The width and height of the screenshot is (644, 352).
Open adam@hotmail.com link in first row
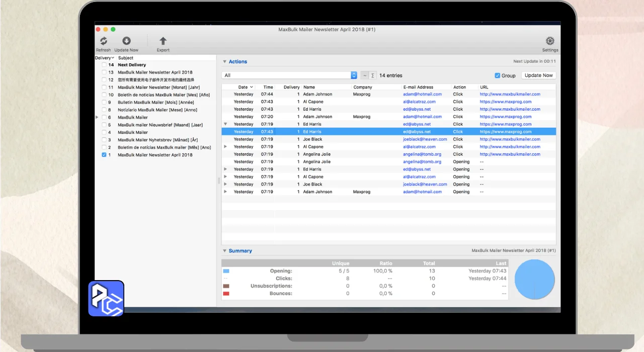pyautogui.click(x=422, y=94)
